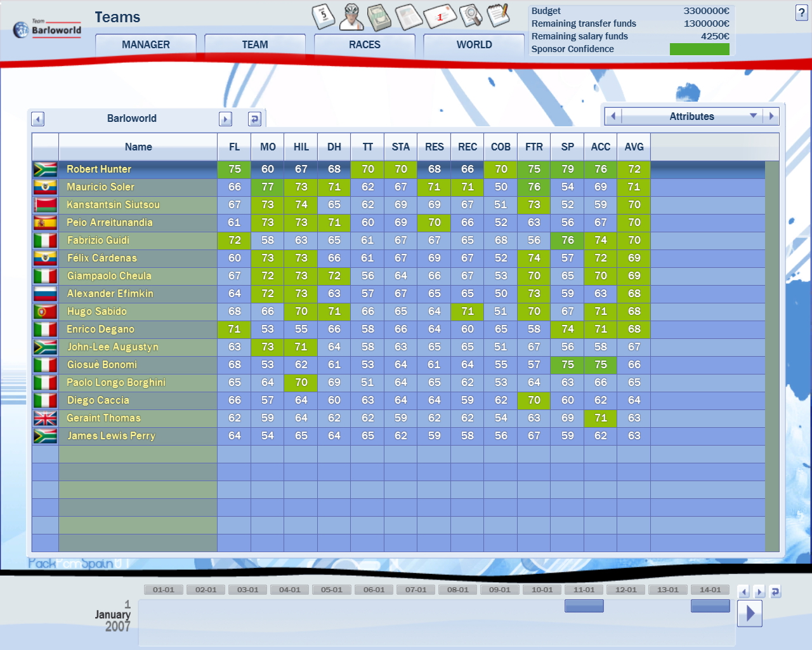Viewport: 812px width, 650px height.
Task: Show next view after Attributes
Action: (x=771, y=116)
